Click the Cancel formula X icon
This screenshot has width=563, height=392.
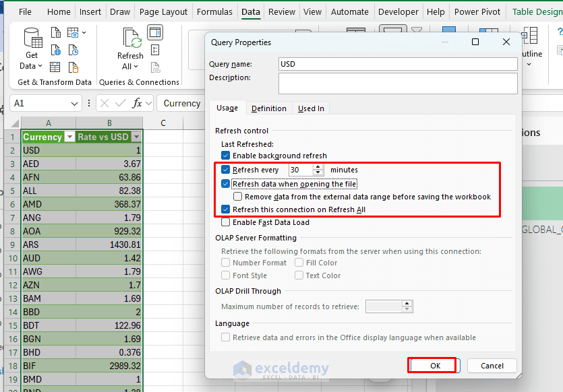pyautogui.click(x=105, y=104)
